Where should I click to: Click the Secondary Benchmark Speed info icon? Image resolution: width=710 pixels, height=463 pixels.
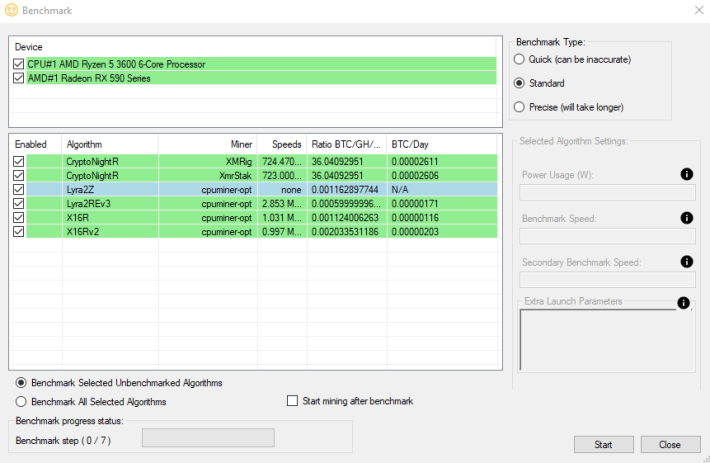686,262
